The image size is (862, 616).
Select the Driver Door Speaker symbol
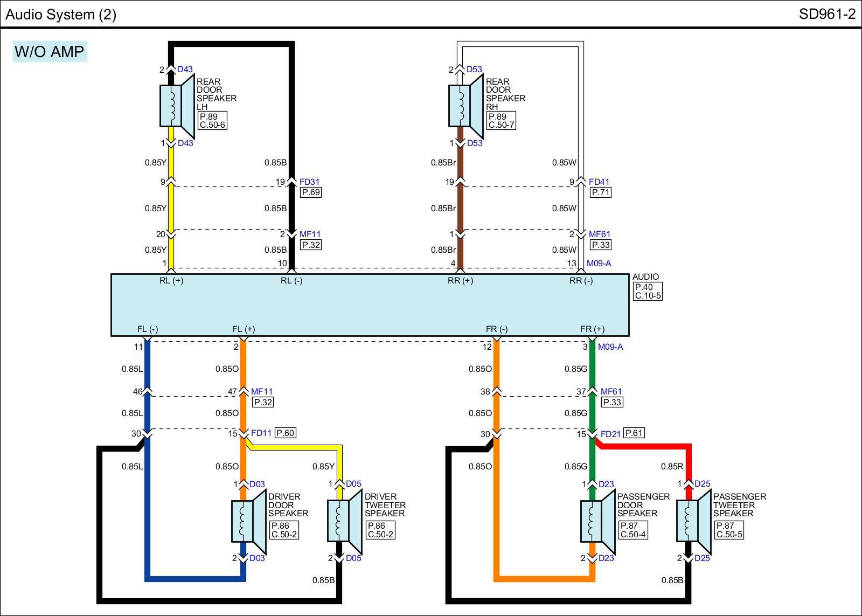coord(248,521)
